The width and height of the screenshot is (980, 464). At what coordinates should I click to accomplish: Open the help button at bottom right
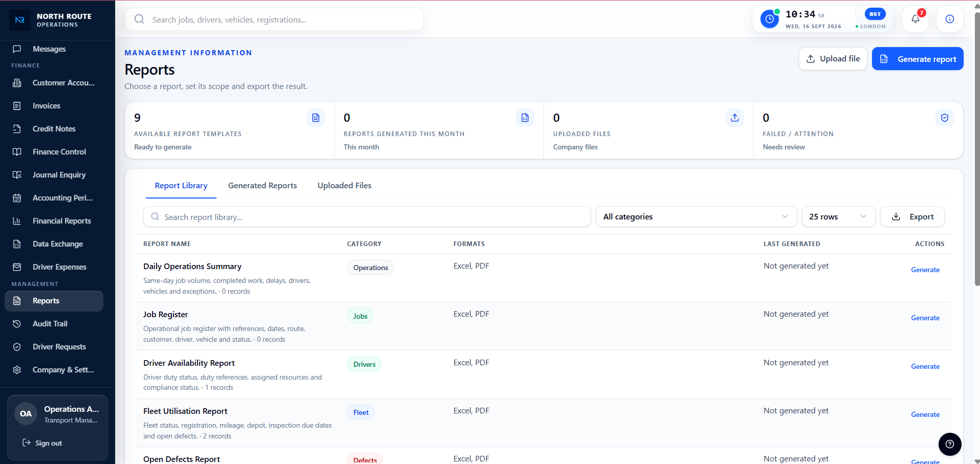[949, 444]
